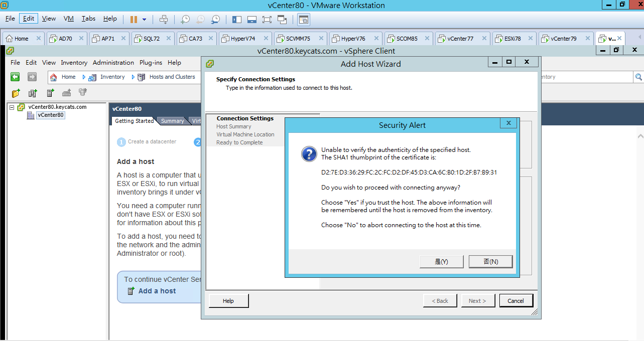Viewport: 644px width, 341px height.
Task: Open the Inventory menu in vSphere Client
Action: [74, 63]
